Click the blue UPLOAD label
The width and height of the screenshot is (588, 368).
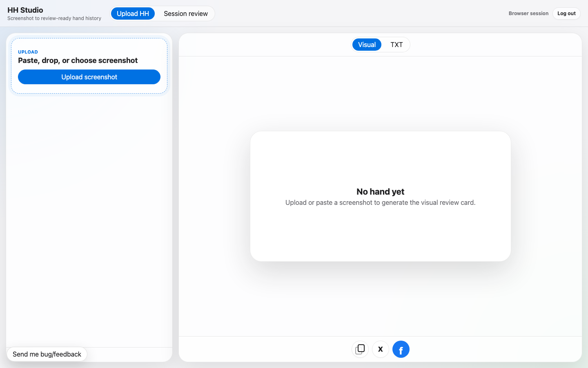point(28,52)
